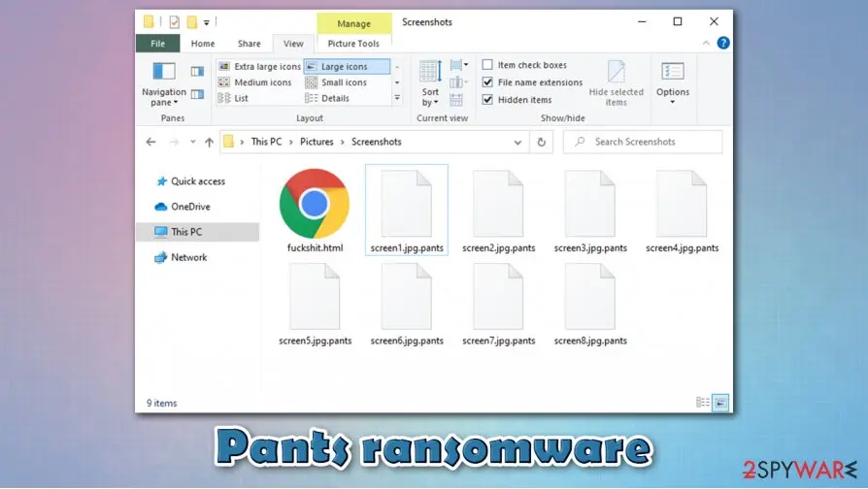The height and width of the screenshot is (489, 868).
Task: Switch to large thumbnails status bar icon
Action: 720,403
